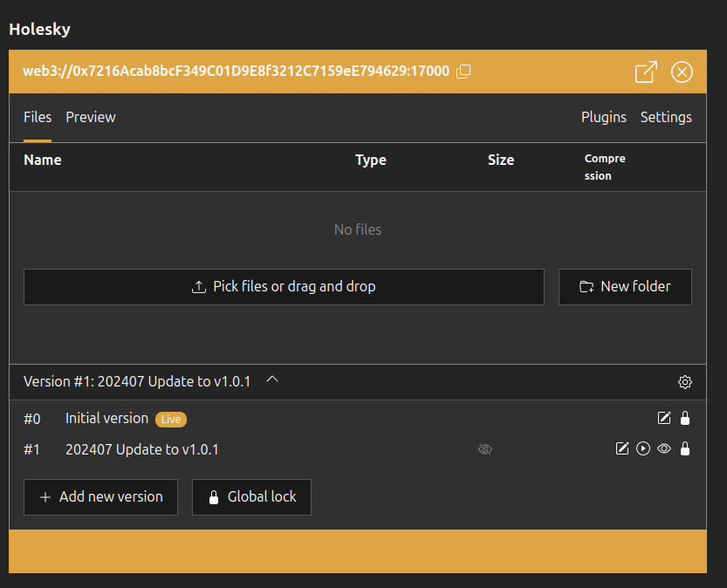
Task: Edit the Initial version entry
Action: coord(664,418)
